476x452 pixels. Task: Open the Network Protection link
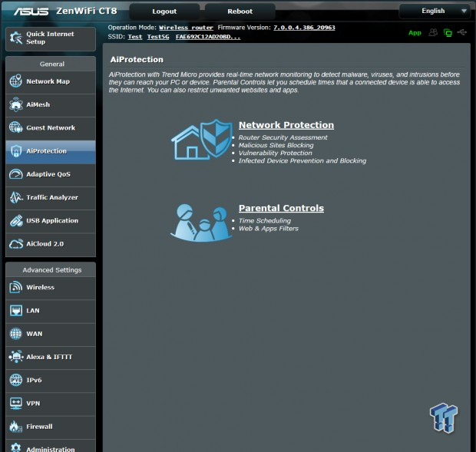[x=286, y=125]
